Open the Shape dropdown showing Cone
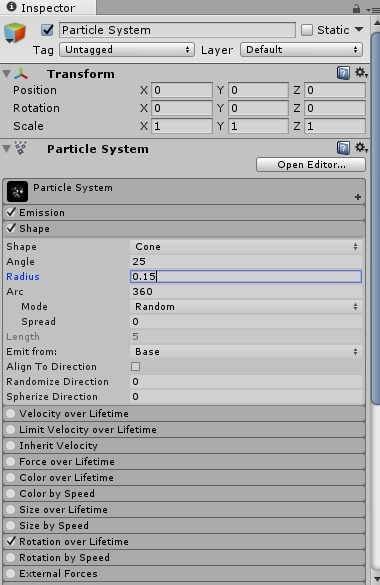The height and width of the screenshot is (585, 380). point(246,247)
